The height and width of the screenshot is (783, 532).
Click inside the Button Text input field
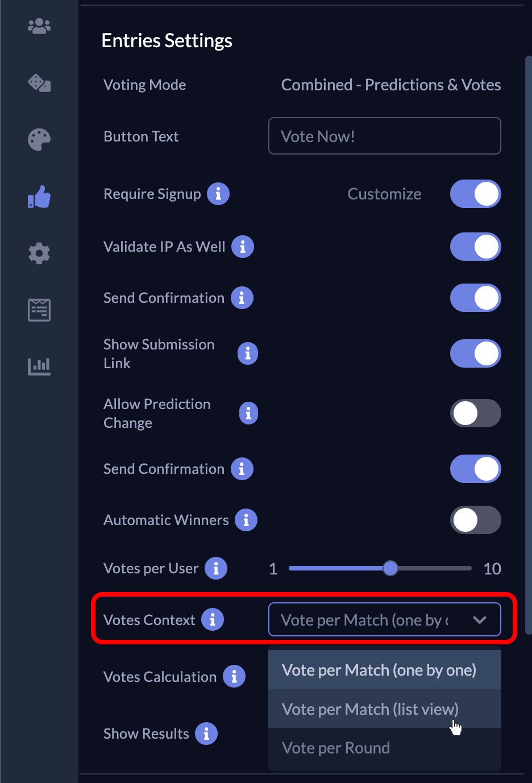(384, 136)
